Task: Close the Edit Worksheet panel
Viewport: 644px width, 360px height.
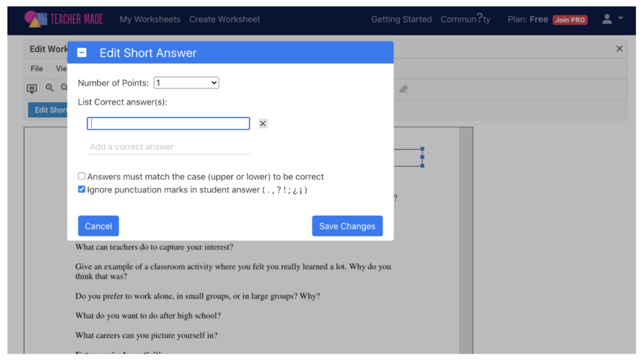Action: click(x=619, y=49)
